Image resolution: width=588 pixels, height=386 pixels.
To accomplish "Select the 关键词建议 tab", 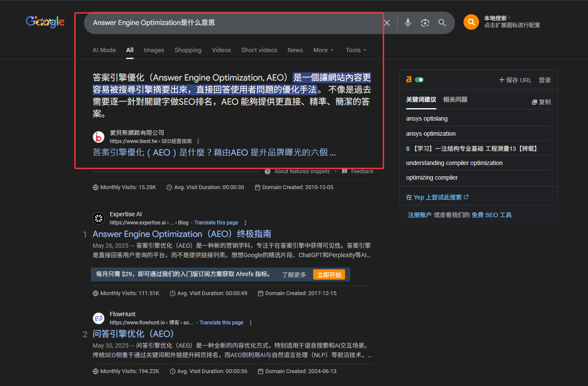I will point(421,100).
